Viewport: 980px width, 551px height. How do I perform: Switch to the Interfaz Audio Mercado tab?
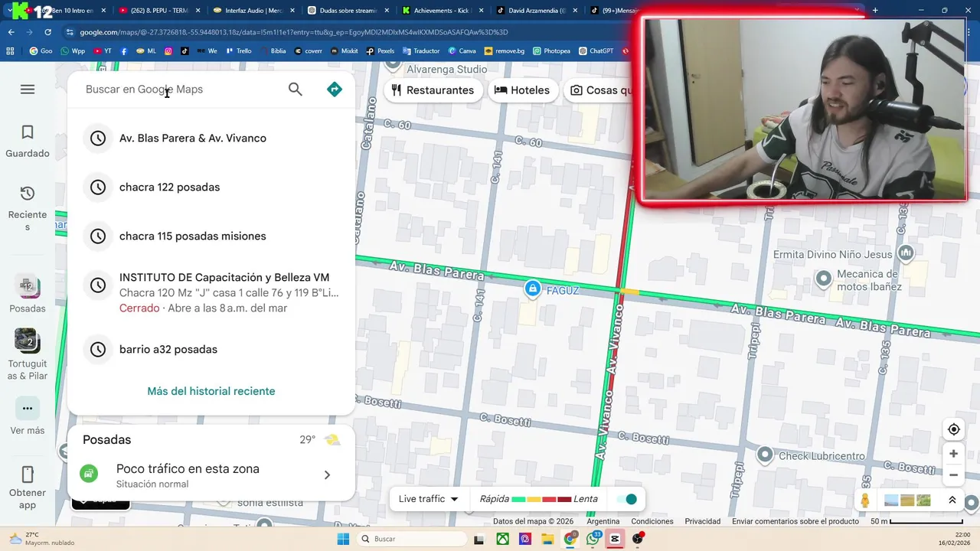click(253, 11)
